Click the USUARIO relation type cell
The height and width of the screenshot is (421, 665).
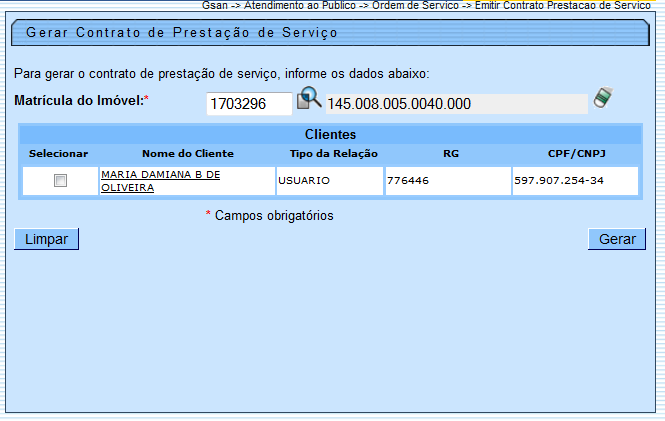[304, 181]
